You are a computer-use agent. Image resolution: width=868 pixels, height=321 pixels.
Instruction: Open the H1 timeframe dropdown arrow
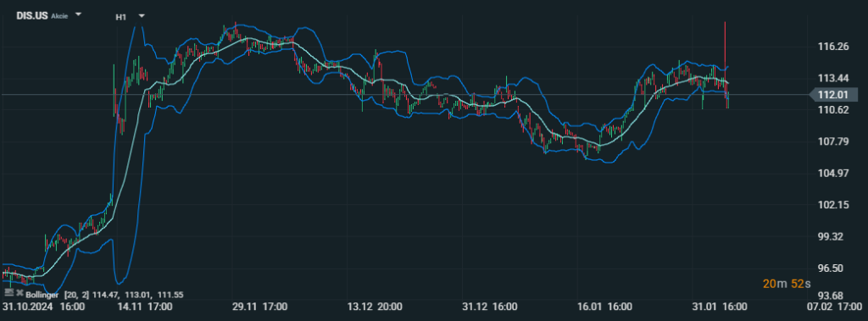click(x=142, y=16)
